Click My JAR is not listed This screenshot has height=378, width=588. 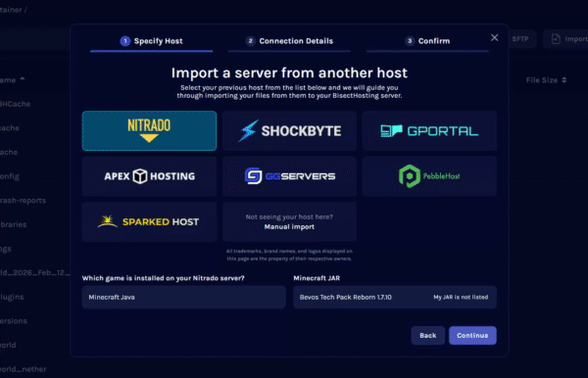461,297
